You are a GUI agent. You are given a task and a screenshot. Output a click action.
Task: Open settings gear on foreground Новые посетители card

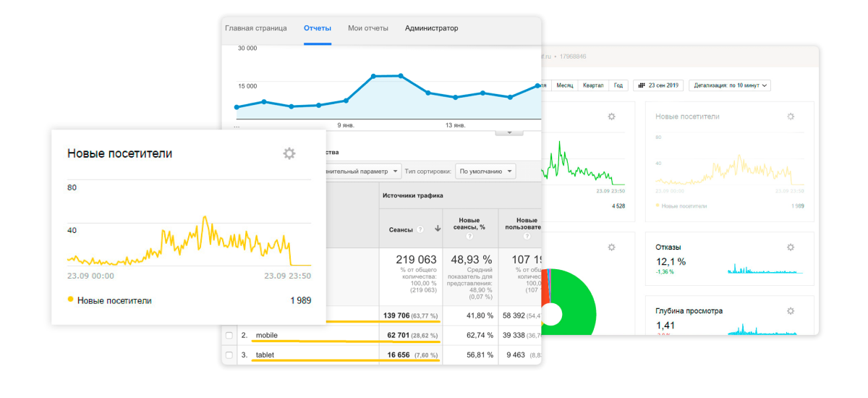pyautogui.click(x=289, y=153)
